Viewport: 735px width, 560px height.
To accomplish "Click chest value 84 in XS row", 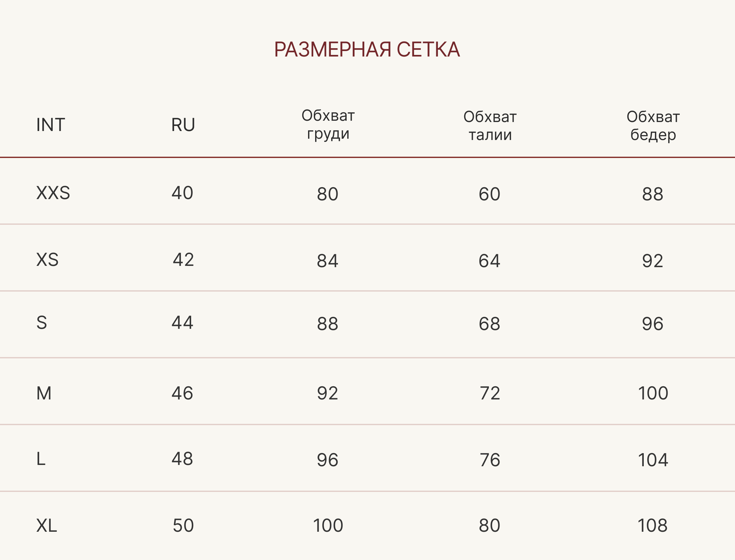I will click(x=327, y=261).
